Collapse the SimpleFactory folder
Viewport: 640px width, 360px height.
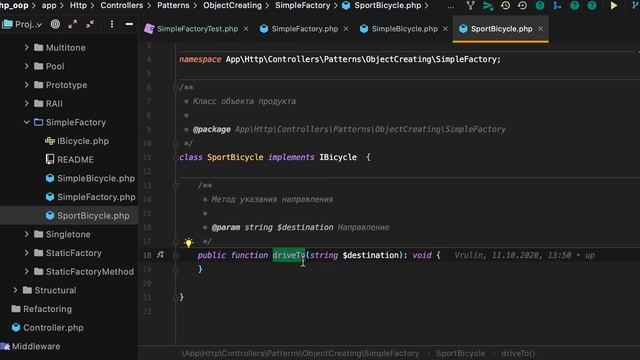(27, 122)
